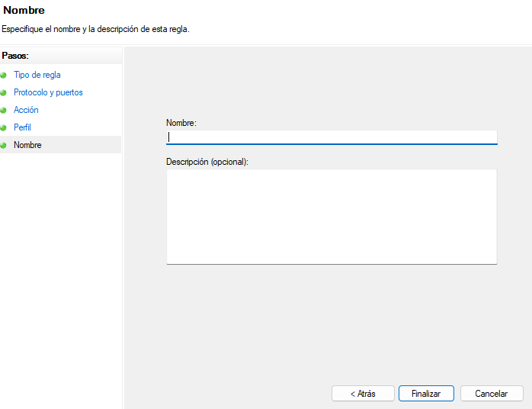Click the green bullet next to Perfil
This screenshot has height=409, width=532.
(x=4, y=128)
